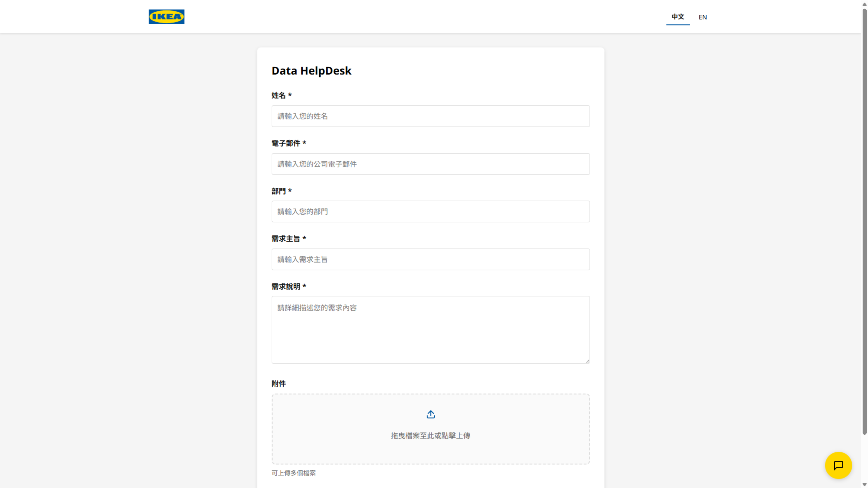The image size is (868, 488).
Task: Click the IKEA logo
Action: pyautogui.click(x=166, y=16)
